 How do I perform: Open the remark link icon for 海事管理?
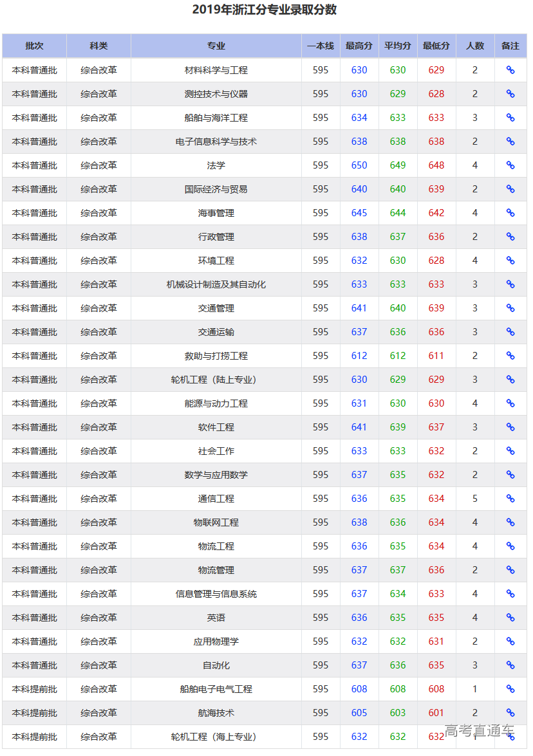510,212
